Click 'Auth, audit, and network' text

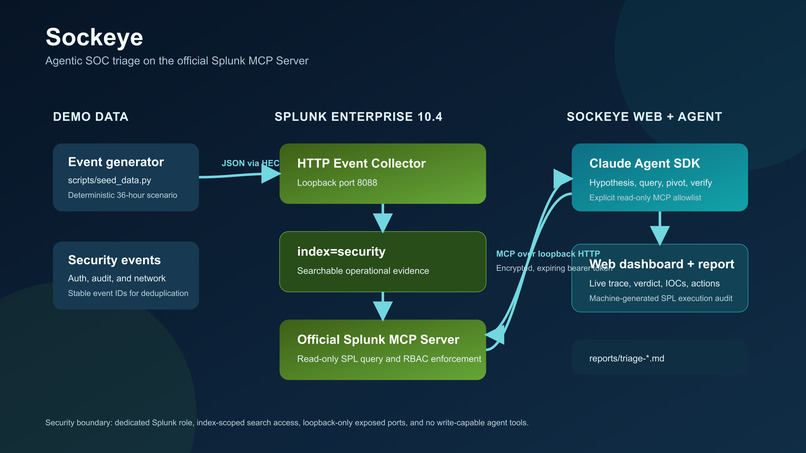117,278
